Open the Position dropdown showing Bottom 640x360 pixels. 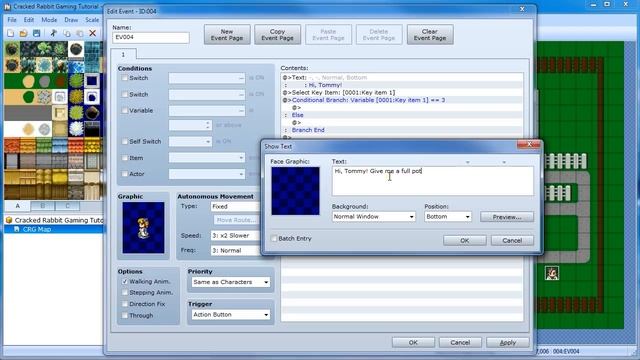point(448,216)
